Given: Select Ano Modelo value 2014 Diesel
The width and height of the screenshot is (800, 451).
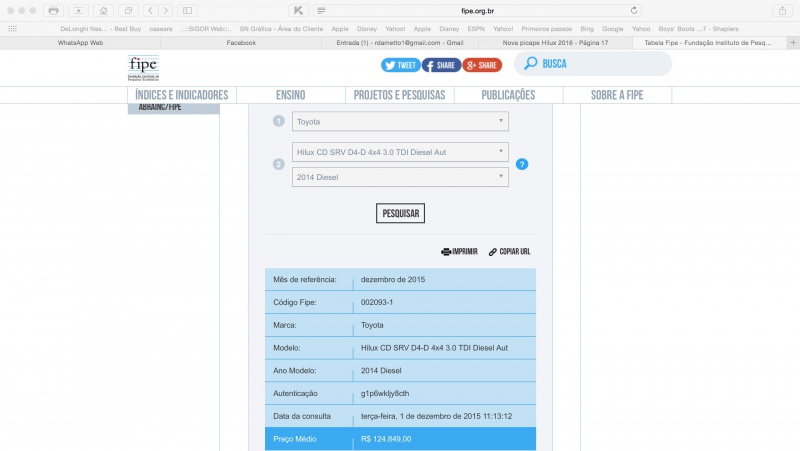Looking at the screenshot, I should tap(381, 371).
